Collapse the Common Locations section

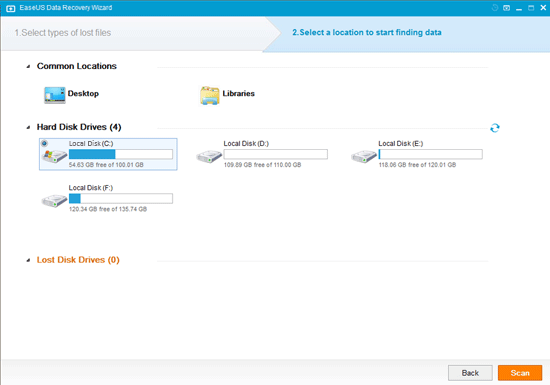click(x=28, y=66)
